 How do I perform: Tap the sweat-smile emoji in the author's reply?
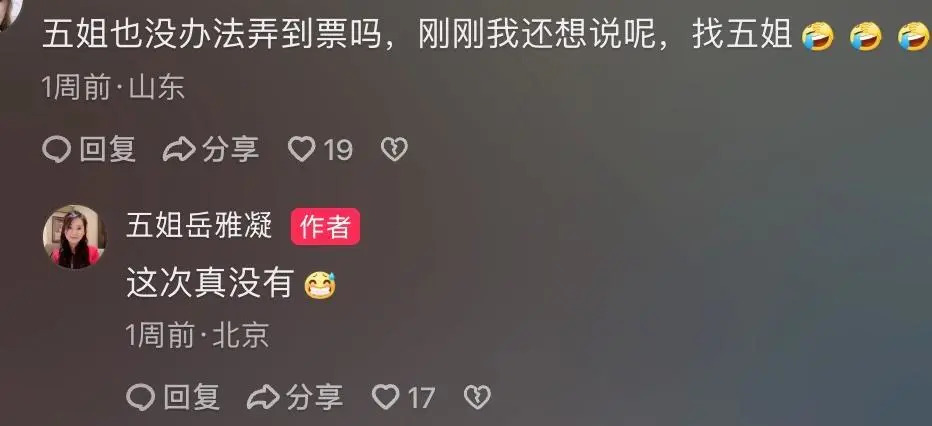tap(320, 285)
